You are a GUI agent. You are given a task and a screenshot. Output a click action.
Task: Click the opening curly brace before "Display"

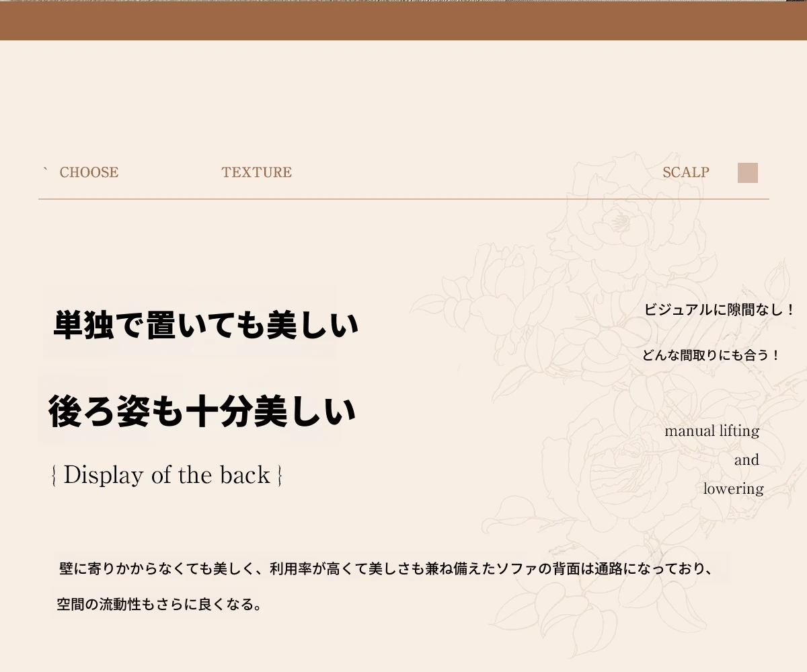tap(54, 476)
